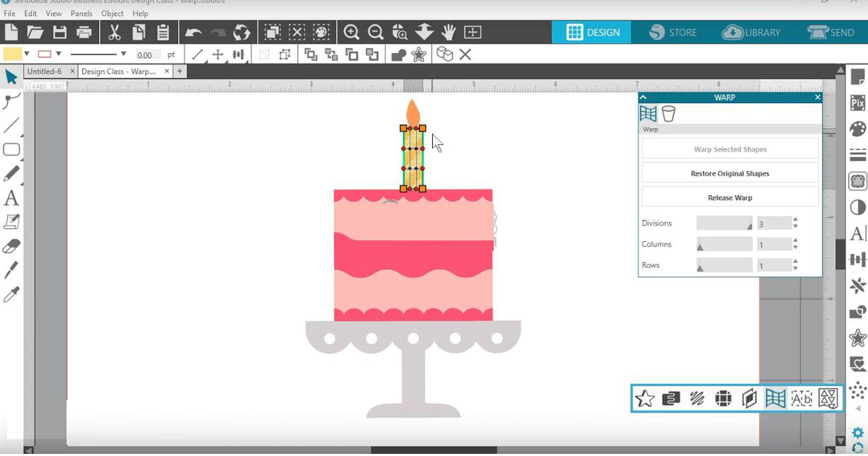Click the Select All icon

point(272,32)
